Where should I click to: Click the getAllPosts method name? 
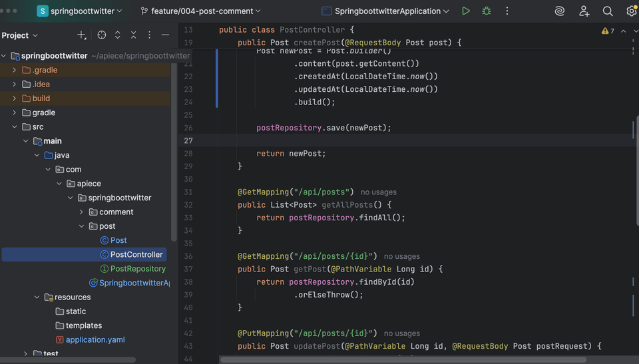pos(347,205)
